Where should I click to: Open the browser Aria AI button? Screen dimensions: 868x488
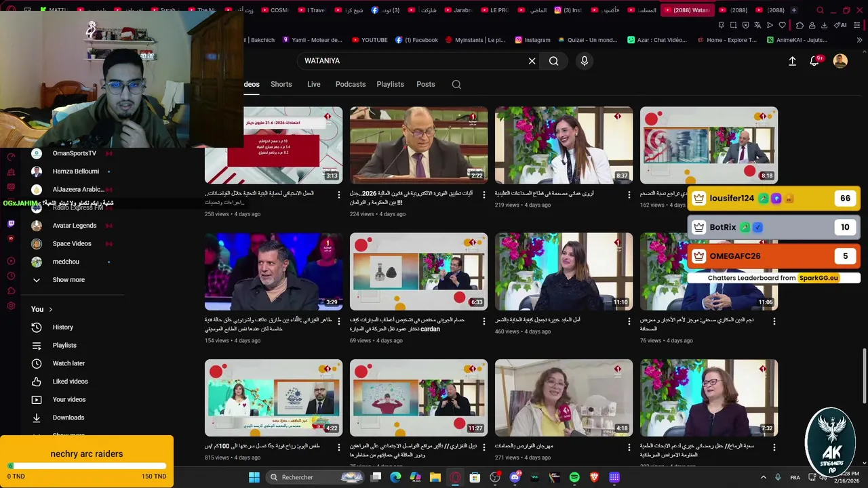click(841, 25)
